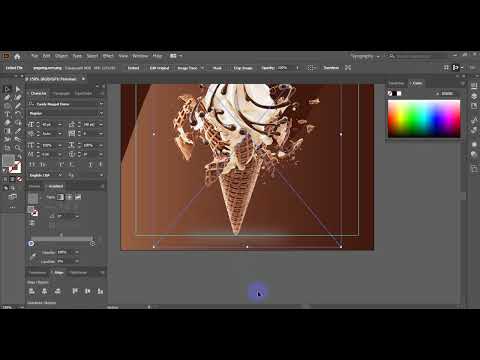Viewport: 480px width, 360px height.
Task: Open the font size dropdown arrow
Action: [60, 124]
